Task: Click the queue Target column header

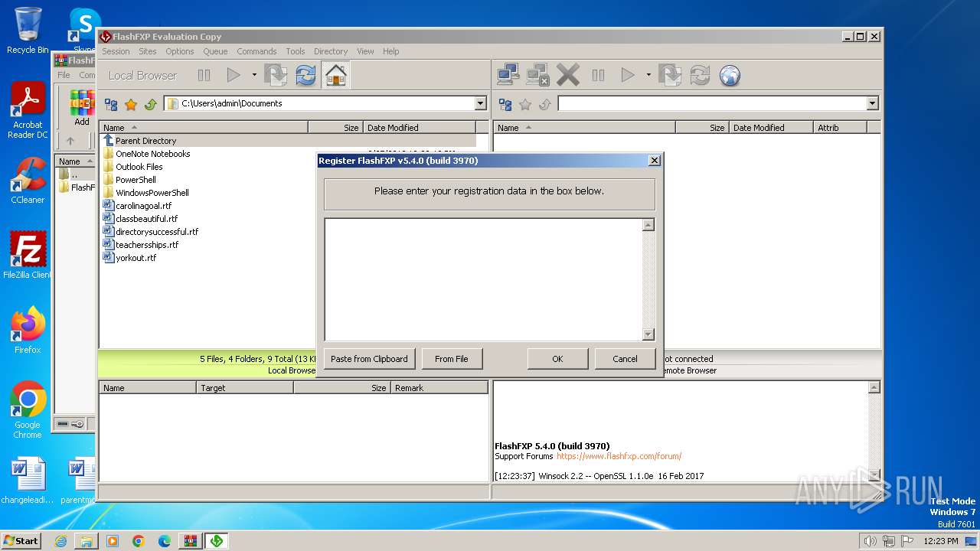Action: pyautogui.click(x=245, y=388)
